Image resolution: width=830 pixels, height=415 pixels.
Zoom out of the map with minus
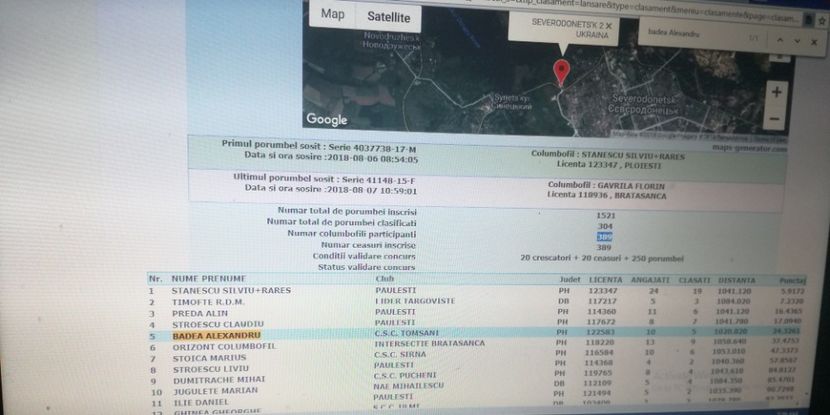point(775,117)
